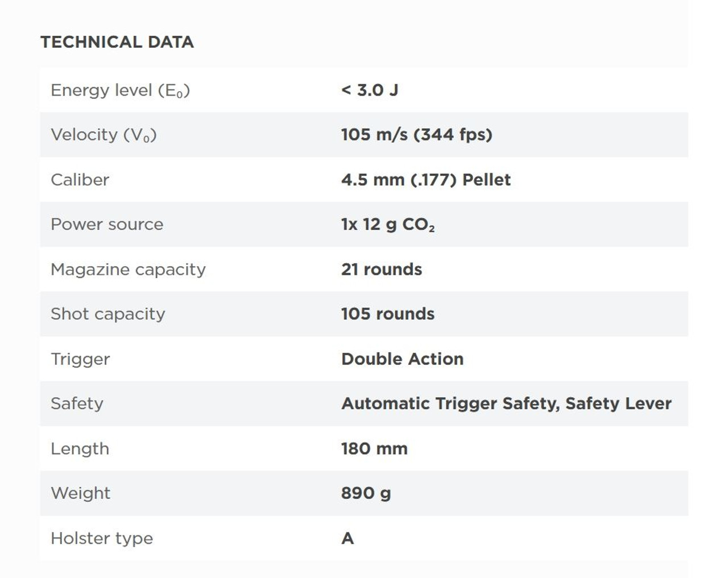
Task: Select the Holster type label
Action: click(x=102, y=538)
